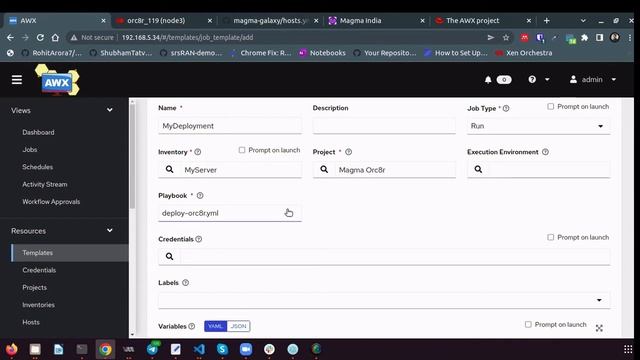Viewport: 640px width, 360px height.
Task: Open Workflow Approvals in sidebar
Action: click(51, 202)
